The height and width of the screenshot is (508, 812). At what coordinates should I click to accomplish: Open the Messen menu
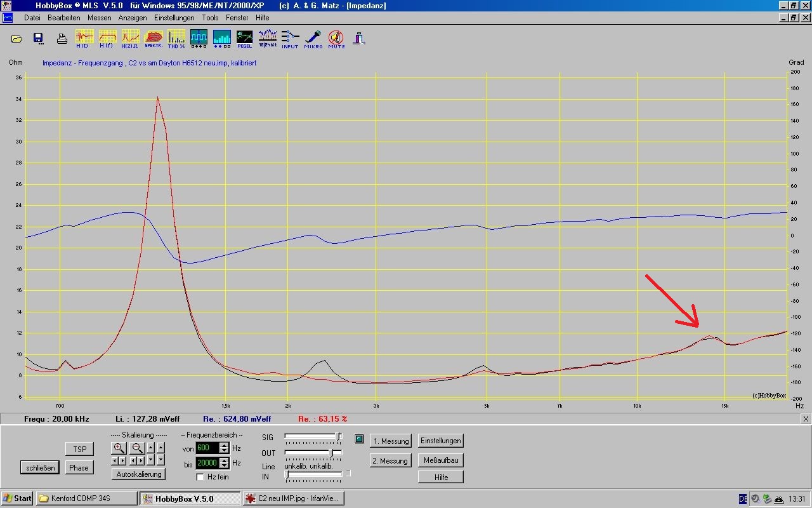pyautogui.click(x=99, y=18)
